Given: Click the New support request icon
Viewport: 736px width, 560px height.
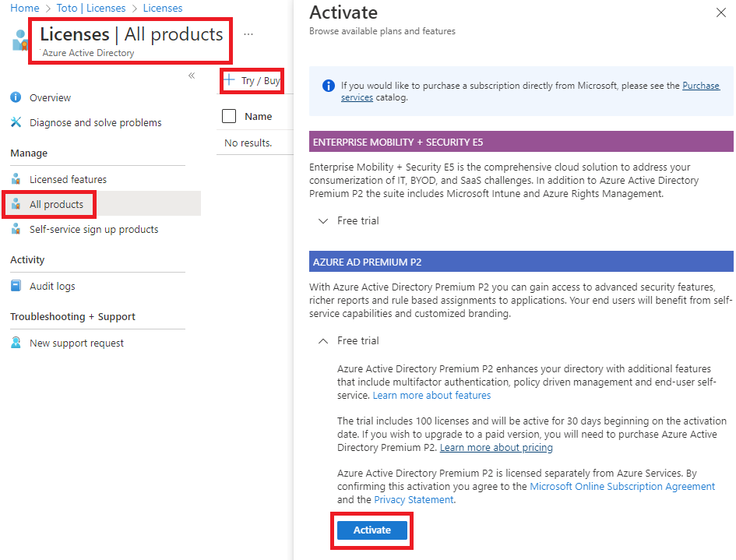Looking at the screenshot, I should (16, 342).
